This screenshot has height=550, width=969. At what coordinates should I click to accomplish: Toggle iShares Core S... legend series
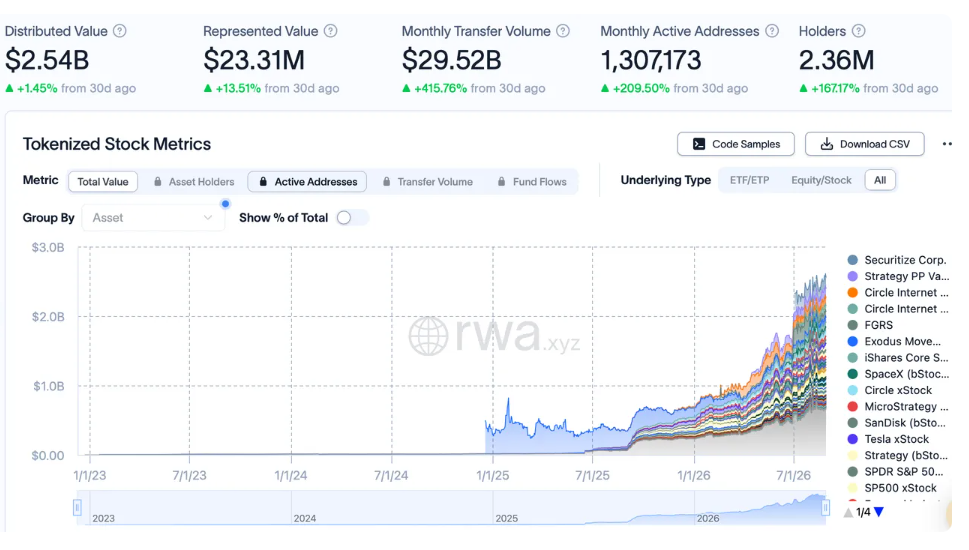(x=898, y=358)
